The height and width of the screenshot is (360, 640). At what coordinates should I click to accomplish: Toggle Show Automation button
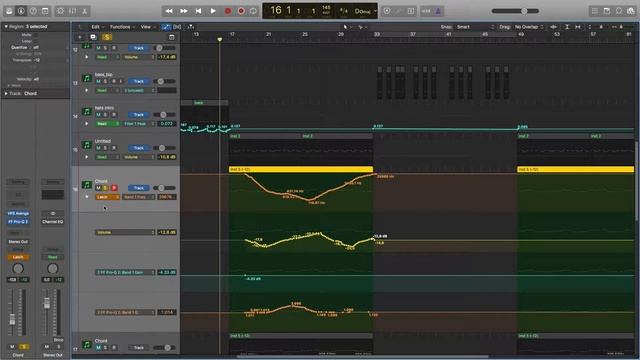coord(166,27)
